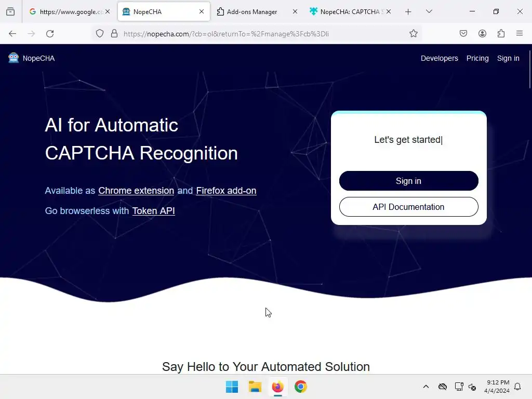Follow the Firefox add-on link

pos(226,191)
